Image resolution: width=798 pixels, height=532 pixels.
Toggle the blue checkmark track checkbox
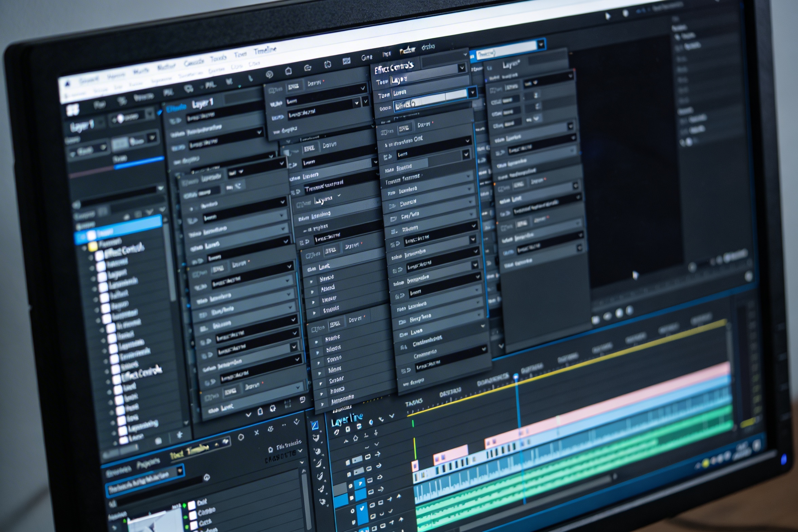(x=361, y=508)
